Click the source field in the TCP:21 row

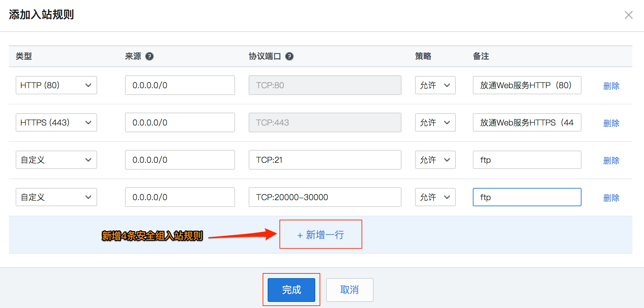tap(180, 160)
